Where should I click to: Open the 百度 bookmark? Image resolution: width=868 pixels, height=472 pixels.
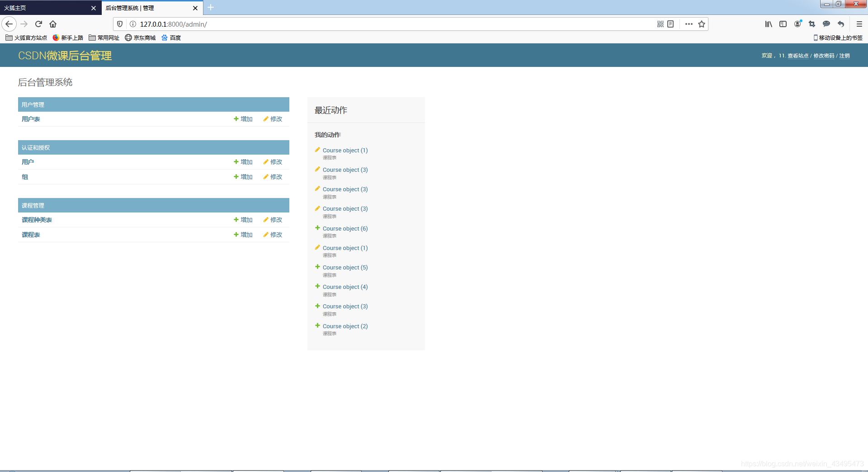pyautogui.click(x=171, y=38)
